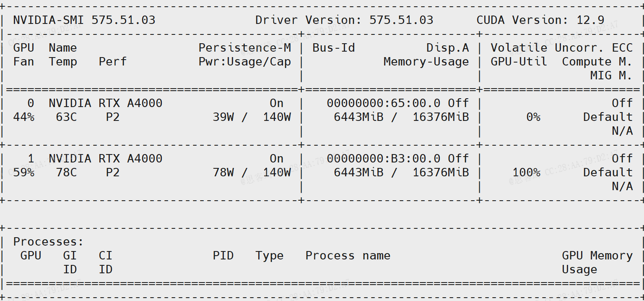The width and height of the screenshot is (644, 301).
Task: Click the "59%" fan speed value
Action: click(x=24, y=173)
